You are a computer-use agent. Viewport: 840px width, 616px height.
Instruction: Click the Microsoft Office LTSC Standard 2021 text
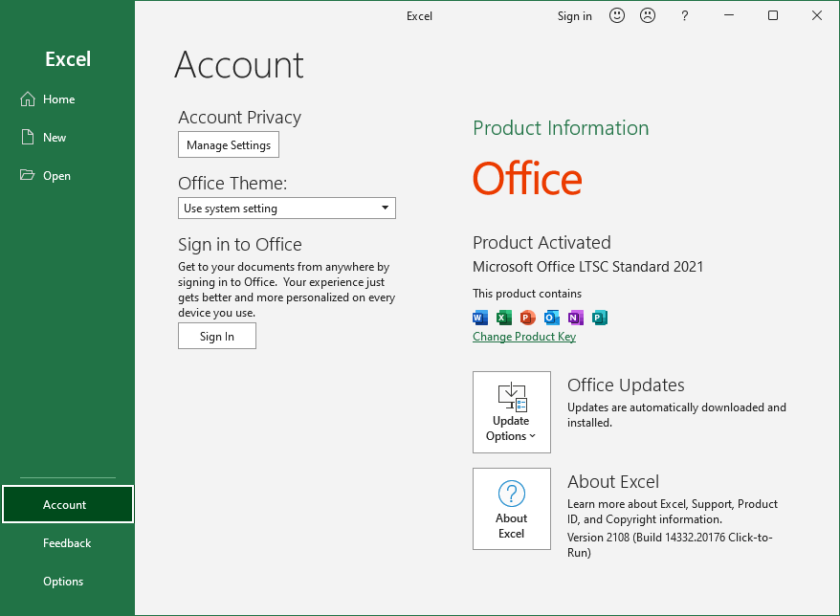[x=587, y=267]
